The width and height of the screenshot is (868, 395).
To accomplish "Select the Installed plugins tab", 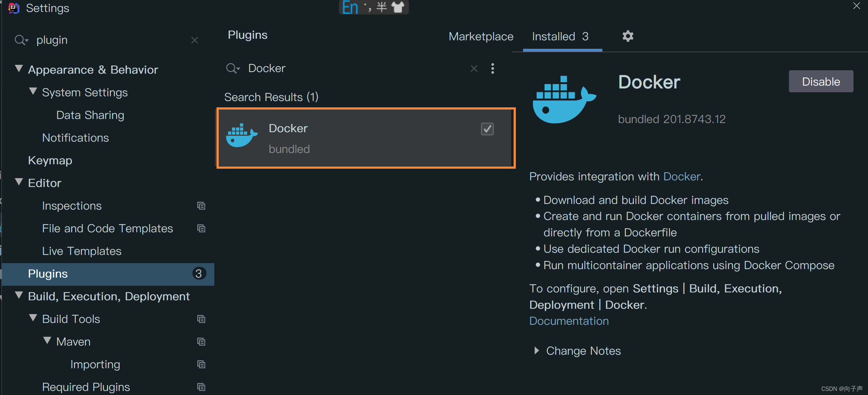I will click(x=560, y=37).
